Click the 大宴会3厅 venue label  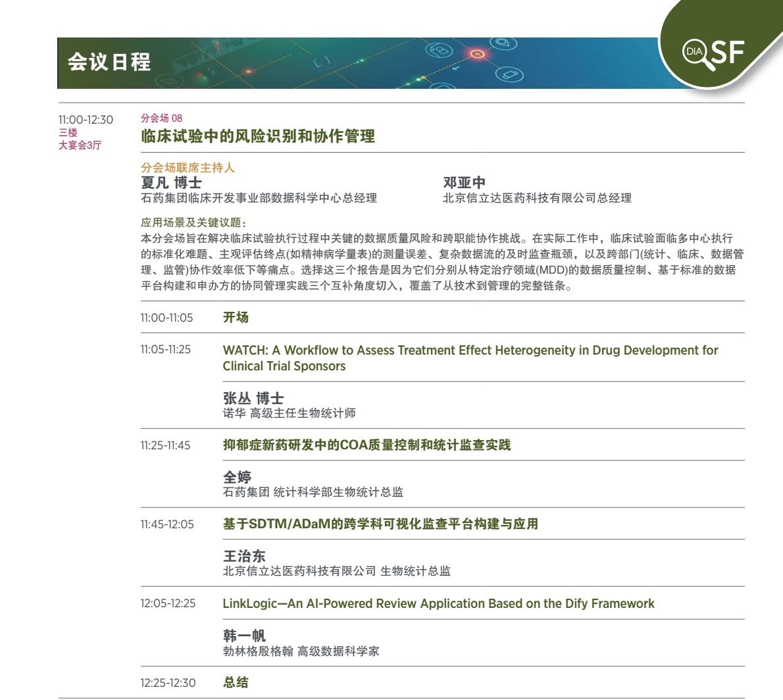tap(80, 145)
